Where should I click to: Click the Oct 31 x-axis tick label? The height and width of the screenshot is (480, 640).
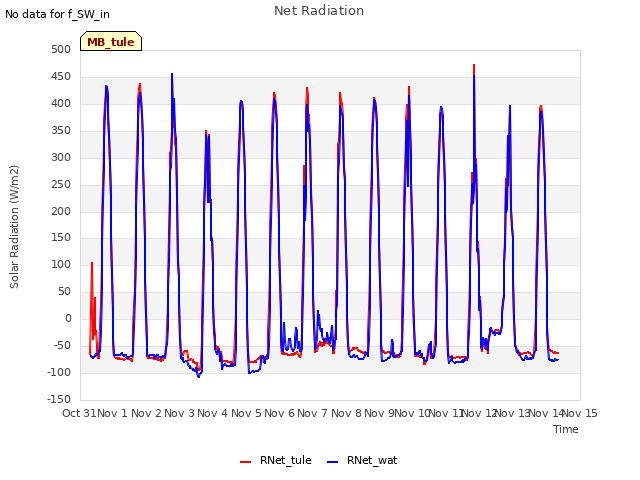tap(79, 413)
